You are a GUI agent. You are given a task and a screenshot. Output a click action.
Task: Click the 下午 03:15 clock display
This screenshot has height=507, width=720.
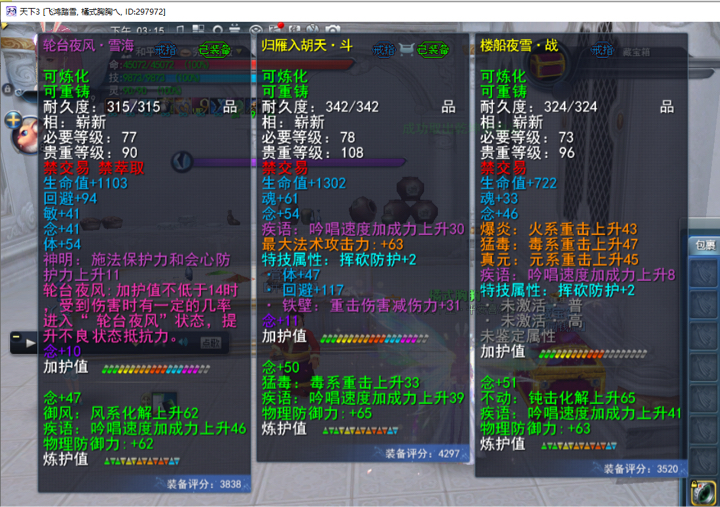(x=137, y=31)
